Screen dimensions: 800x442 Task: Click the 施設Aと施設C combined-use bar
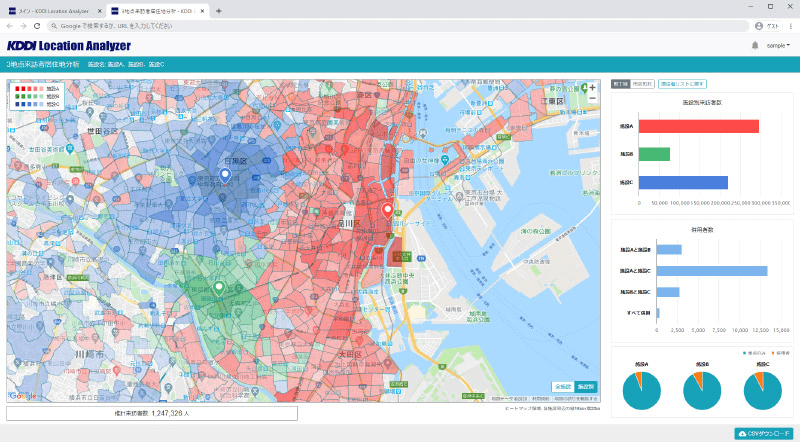tap(712, 271)
